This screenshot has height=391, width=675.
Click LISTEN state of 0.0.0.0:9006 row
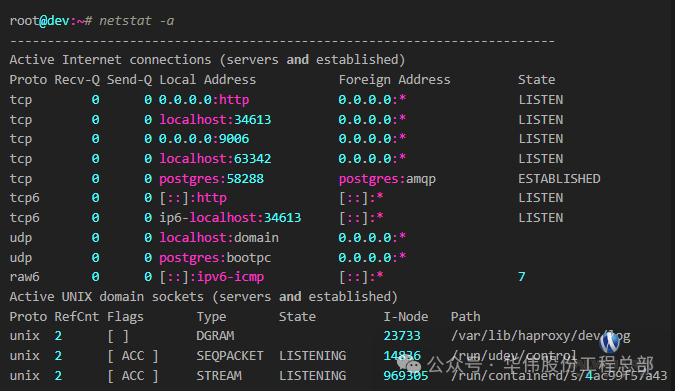click(541, 139)
